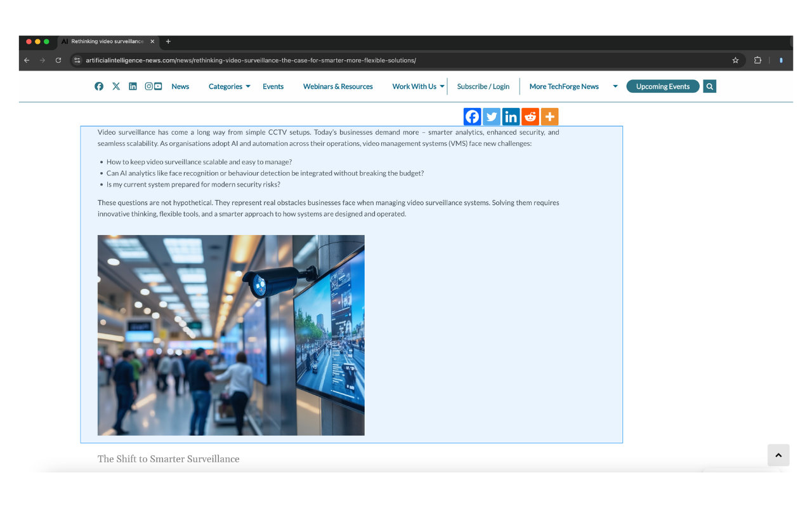812x508 pixels.
Task: Open the LinkedIn icon in the navigation bar
Action: point(133,86)
